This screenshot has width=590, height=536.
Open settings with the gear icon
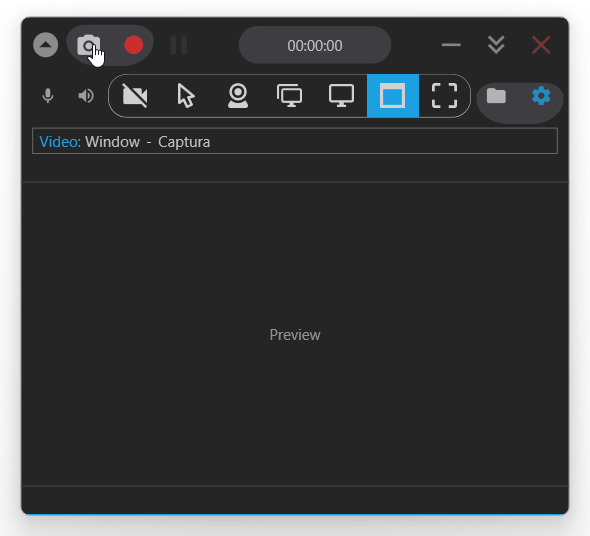pyautogui.click(x=541, y=96)
